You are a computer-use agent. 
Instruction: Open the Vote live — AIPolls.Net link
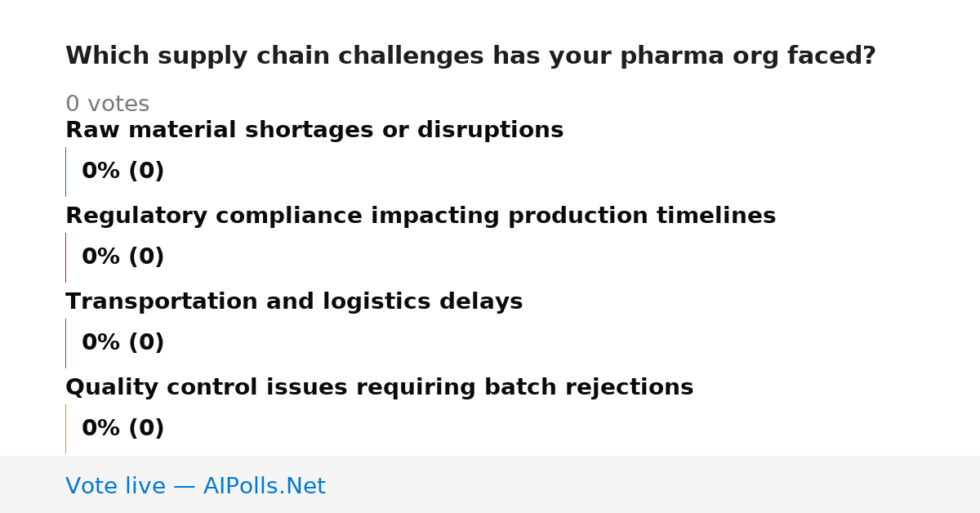tap(195, 487)
